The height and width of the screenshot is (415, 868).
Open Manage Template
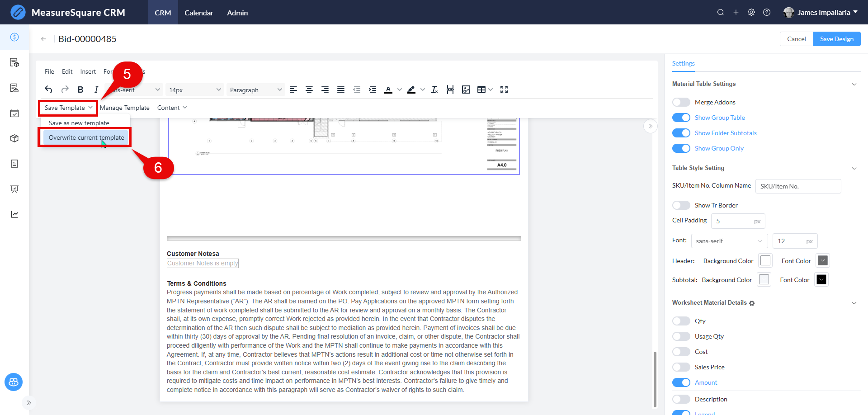[x=125, y=108]
